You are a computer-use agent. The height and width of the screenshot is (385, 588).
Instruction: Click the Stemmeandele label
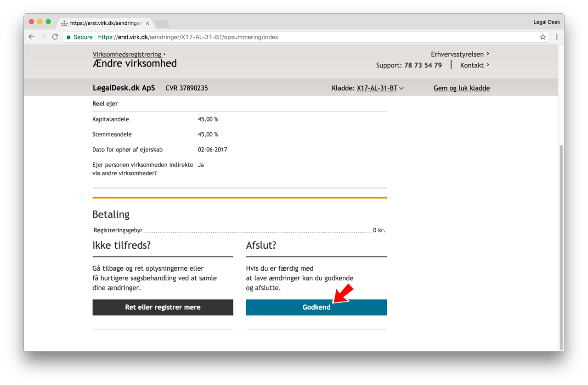click(112, 134)
